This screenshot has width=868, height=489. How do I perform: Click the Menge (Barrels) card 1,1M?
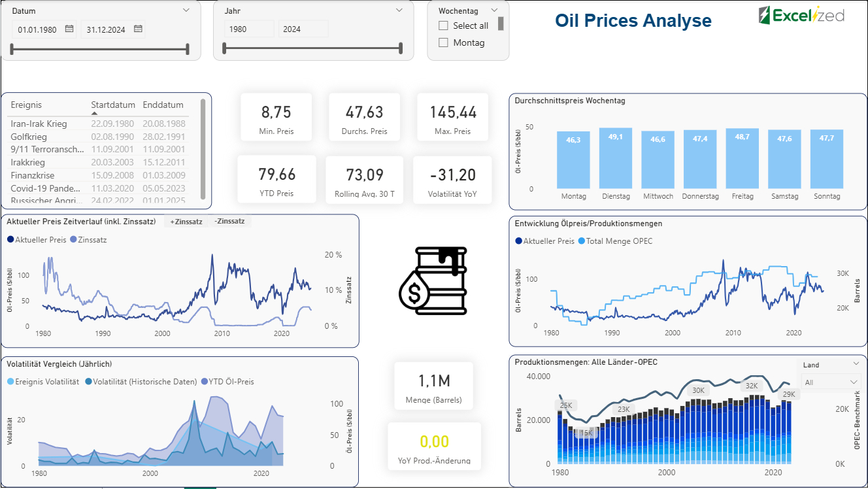[433, 386]
